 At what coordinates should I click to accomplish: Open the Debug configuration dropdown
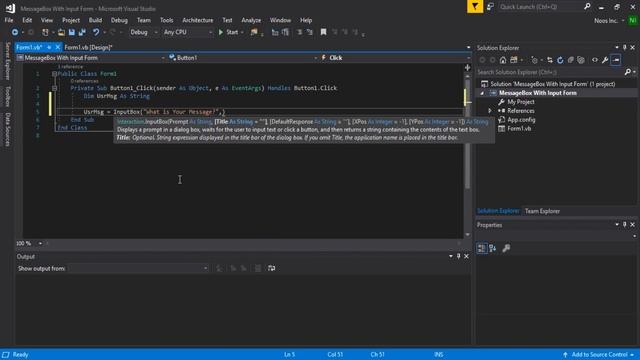pyautogui.click(x=144, y=32)
